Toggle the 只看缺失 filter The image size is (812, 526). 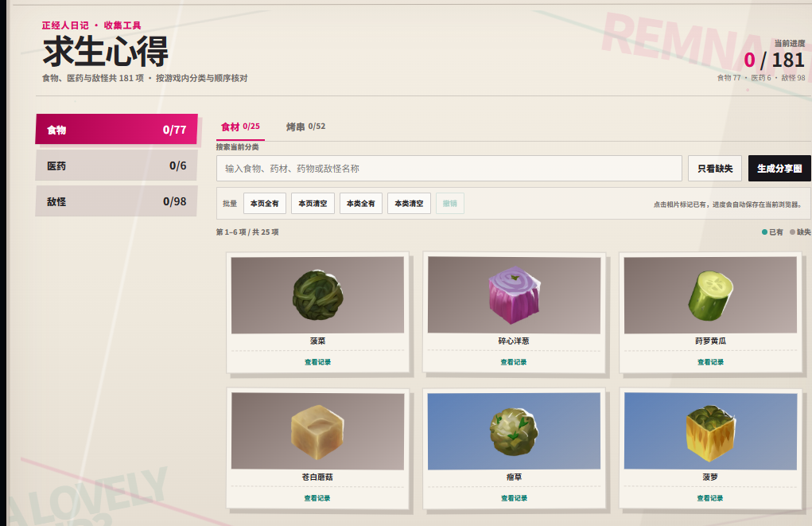pos(715,169)
